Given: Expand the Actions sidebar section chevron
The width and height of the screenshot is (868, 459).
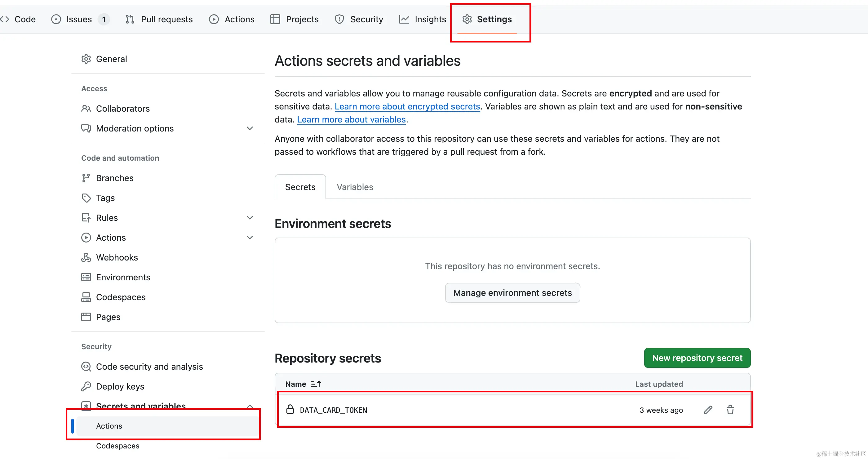Looking at the screenshot, I should pos(250,238).
